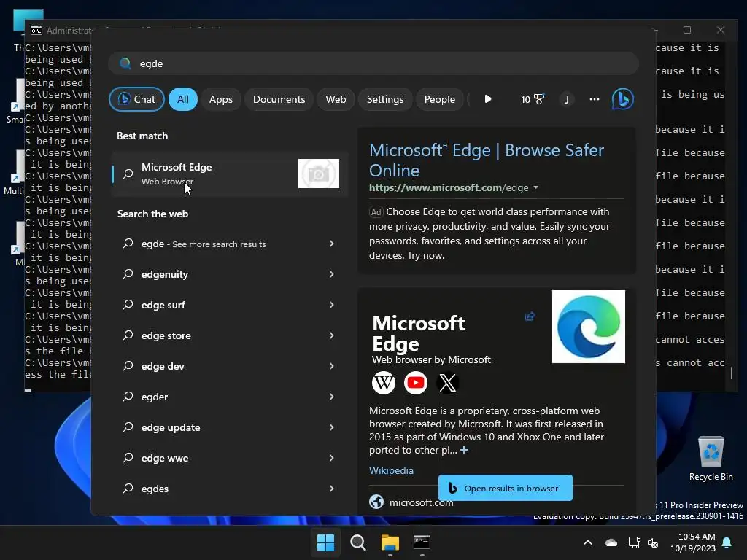Click the placeholder thumbnail next to Microsoft Edge result
Image resolution: width=747 pixels, height=560 pixels.
point(319,174)
